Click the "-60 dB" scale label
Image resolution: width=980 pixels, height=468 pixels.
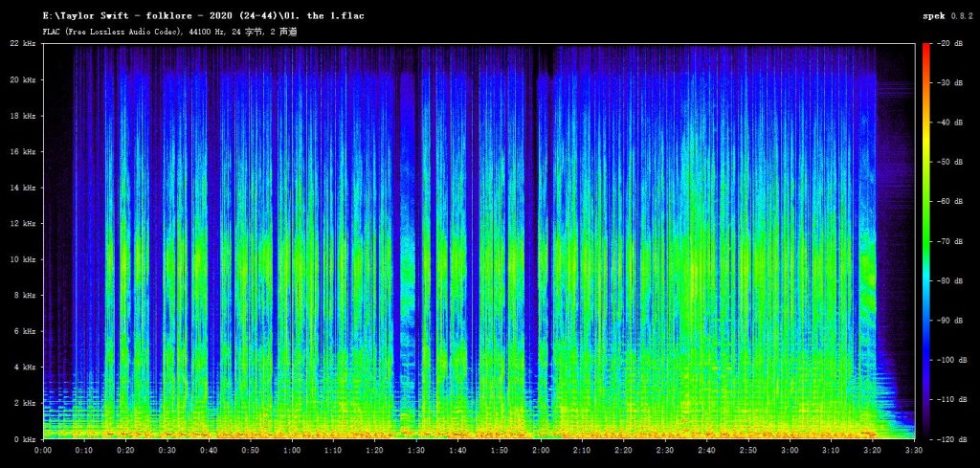tap(950, 201)
